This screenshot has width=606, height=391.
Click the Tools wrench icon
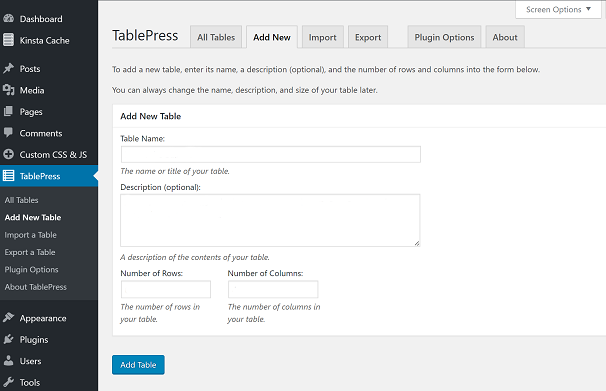coord(9,382)
